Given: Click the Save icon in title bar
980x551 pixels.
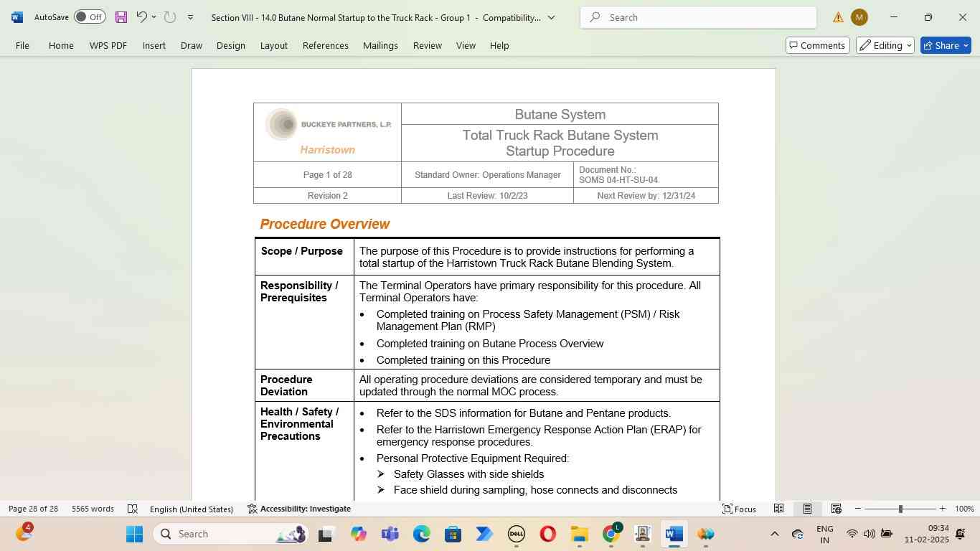Looking at the screenshot, I should point(121,17).
